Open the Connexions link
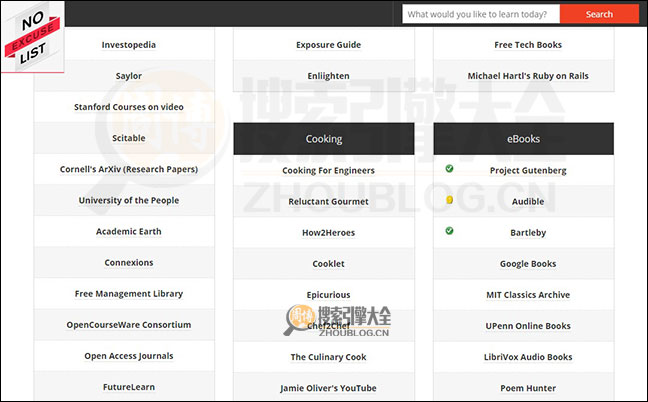 [129, 262]
